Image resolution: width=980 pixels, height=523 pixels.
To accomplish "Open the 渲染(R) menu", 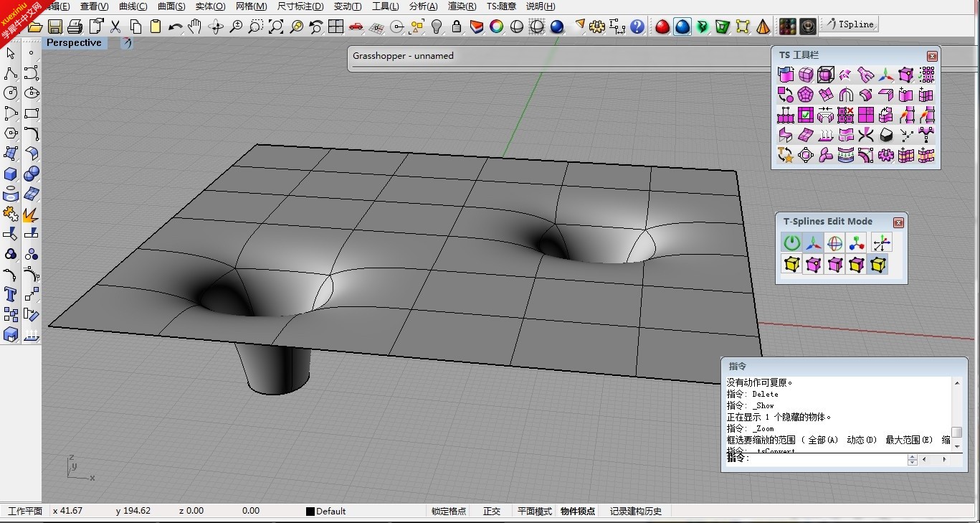I will 462,6.
